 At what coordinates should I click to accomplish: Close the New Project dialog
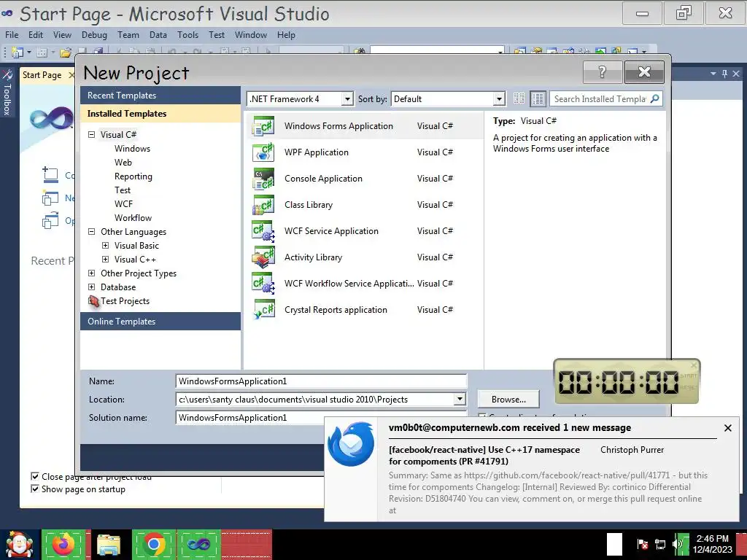644,72
